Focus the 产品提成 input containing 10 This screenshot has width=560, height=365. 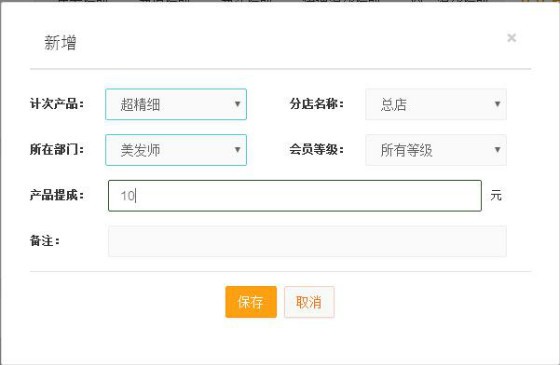(x=295, y=196)
